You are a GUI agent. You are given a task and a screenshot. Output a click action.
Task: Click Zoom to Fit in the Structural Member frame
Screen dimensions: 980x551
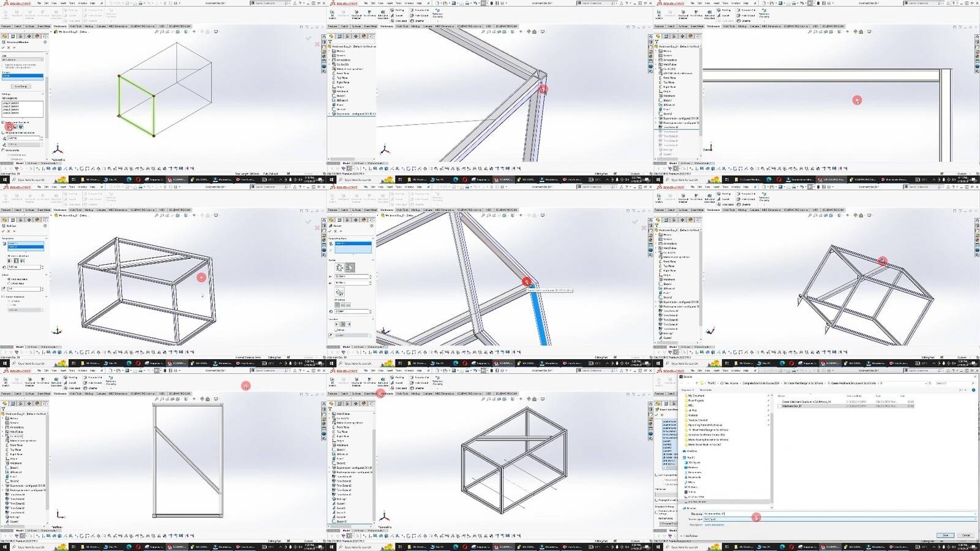coord(156,31)
